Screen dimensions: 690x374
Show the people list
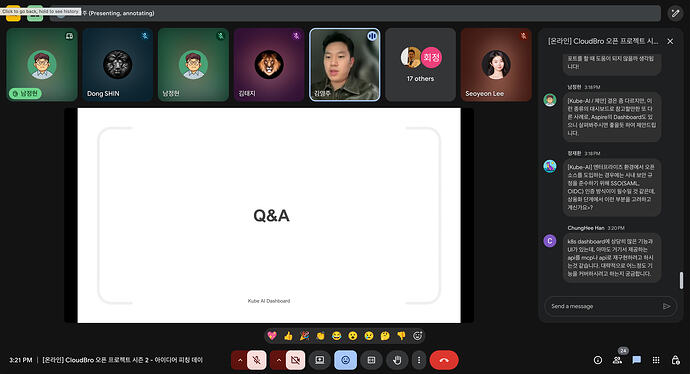617,360
